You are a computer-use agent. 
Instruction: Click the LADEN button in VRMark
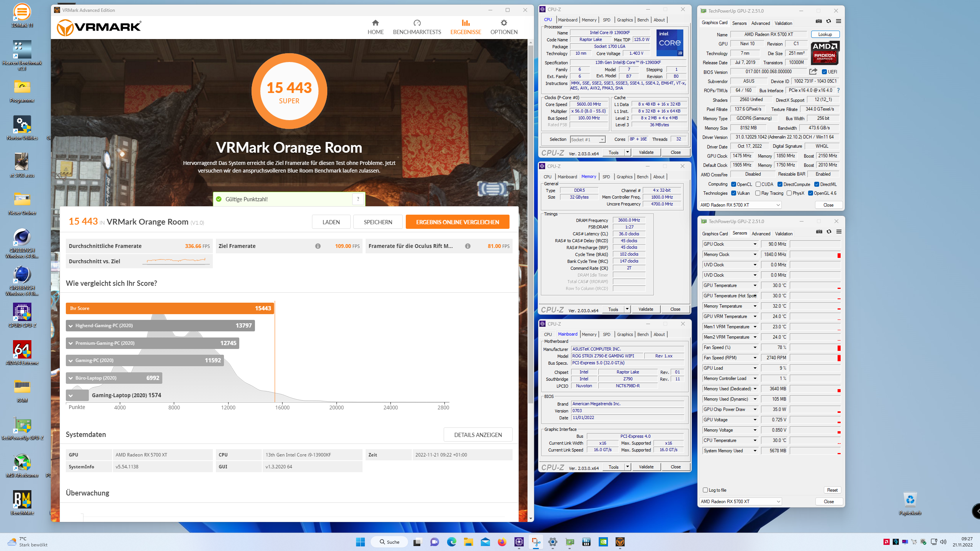coord(331,222)
